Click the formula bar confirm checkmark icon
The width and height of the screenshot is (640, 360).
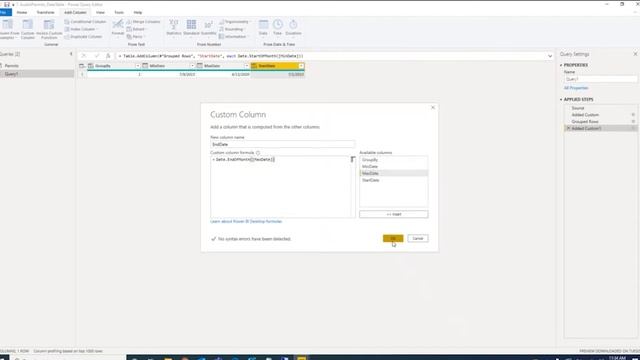(97, 56)
